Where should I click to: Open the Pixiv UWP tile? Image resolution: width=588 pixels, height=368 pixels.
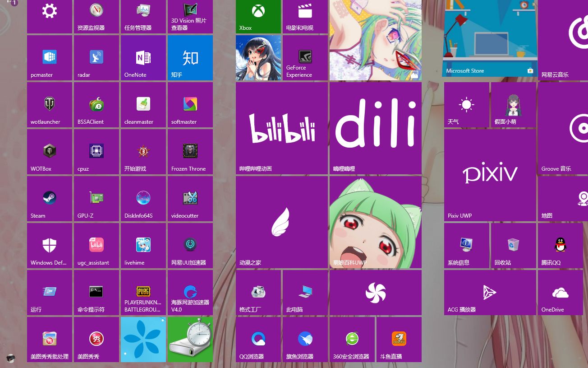click(490, 175)
